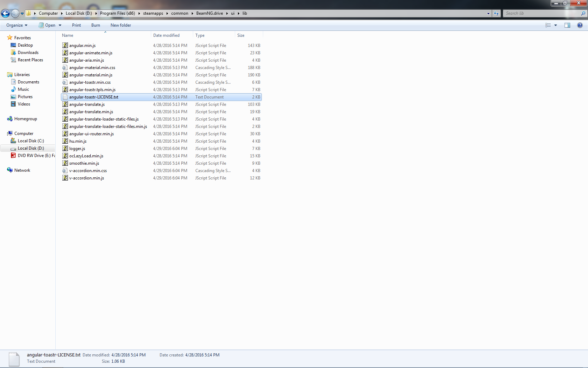Sort by the Name column header

coord(106,35)
